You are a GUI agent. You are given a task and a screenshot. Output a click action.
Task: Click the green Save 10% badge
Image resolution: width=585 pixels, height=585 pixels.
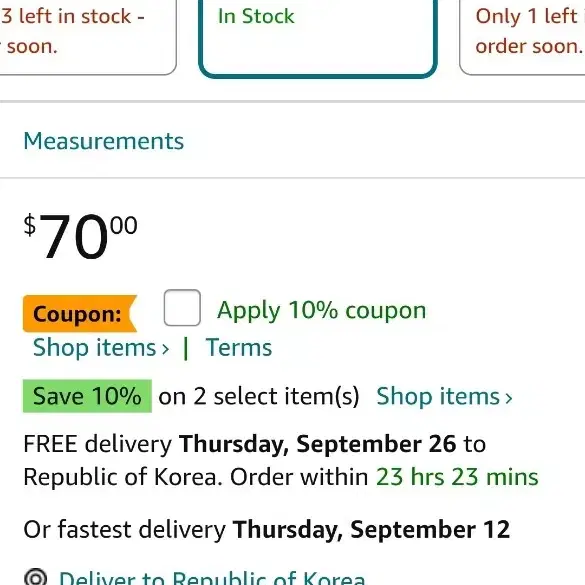pos(87,396)
